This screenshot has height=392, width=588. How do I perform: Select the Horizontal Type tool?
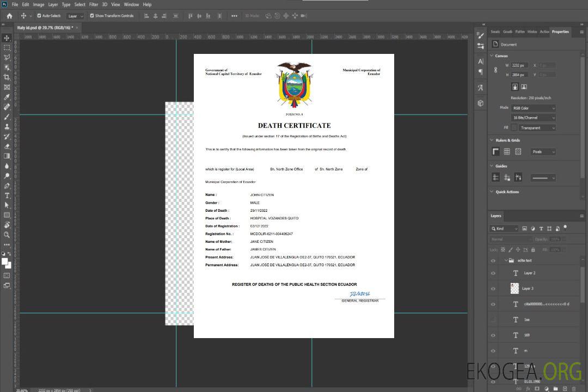pos(7,195)
